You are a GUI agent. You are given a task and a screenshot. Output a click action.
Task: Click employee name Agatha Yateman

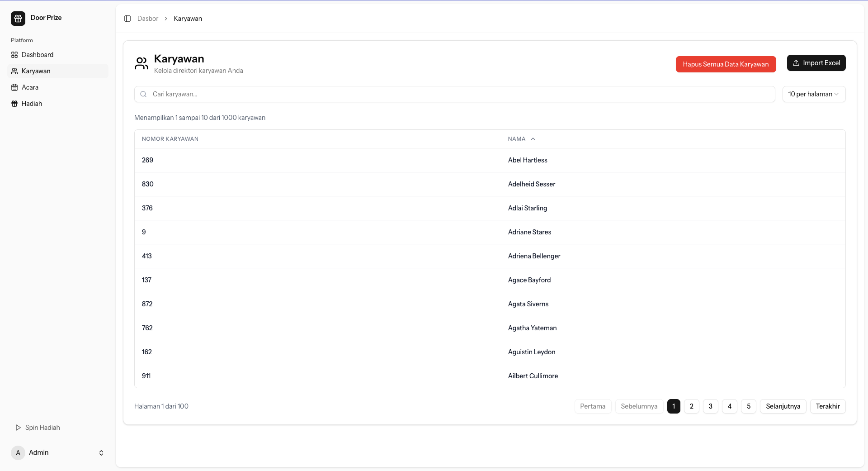tap(532, 328)
